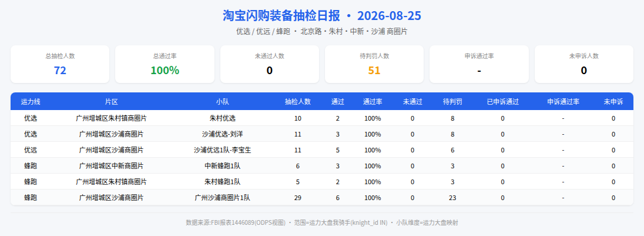Click the 抽检人数 column header

point(298,102)
